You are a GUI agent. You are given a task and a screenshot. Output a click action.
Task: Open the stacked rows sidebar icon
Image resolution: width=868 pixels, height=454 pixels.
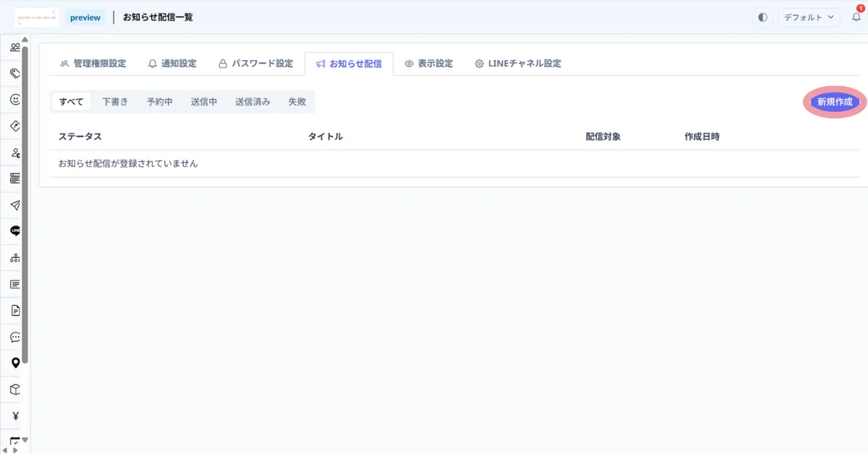pyautogui.click(x=15, y=179)
